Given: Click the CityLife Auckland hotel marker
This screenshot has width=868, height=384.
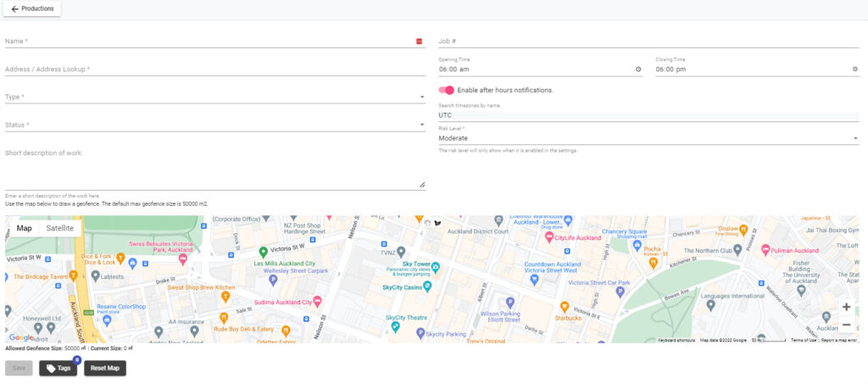Looking at the screenshot, I should 548,237.
